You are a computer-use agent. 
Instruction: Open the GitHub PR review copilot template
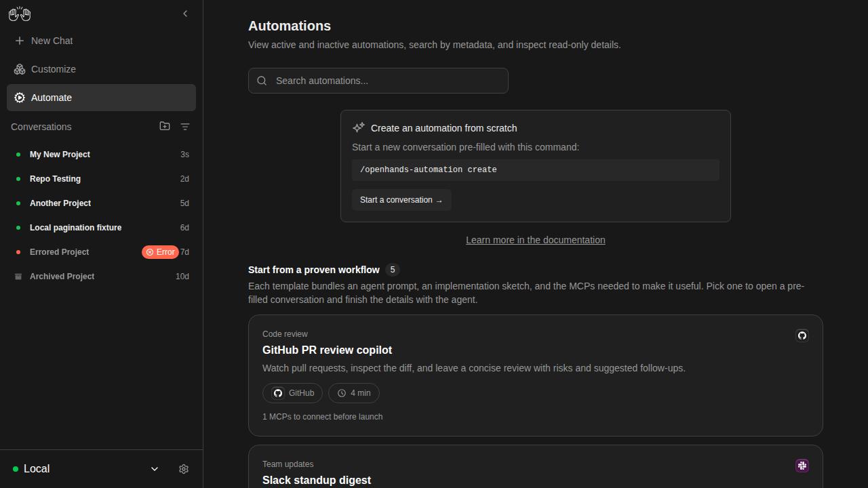[536, 375]
